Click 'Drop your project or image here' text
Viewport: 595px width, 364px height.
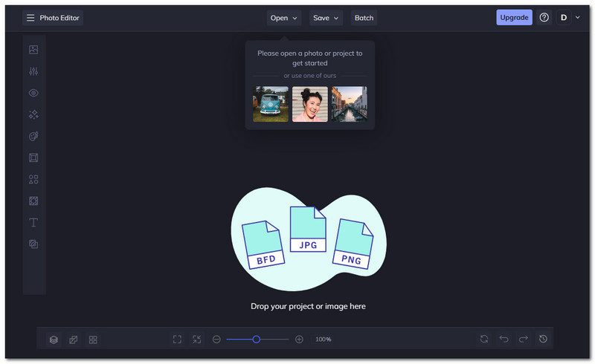(x=308, y=306)
